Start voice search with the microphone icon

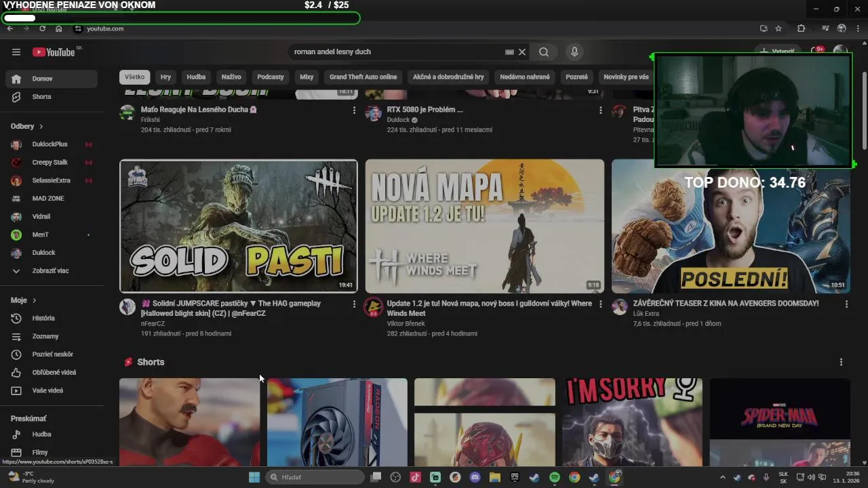pos(574,52)
